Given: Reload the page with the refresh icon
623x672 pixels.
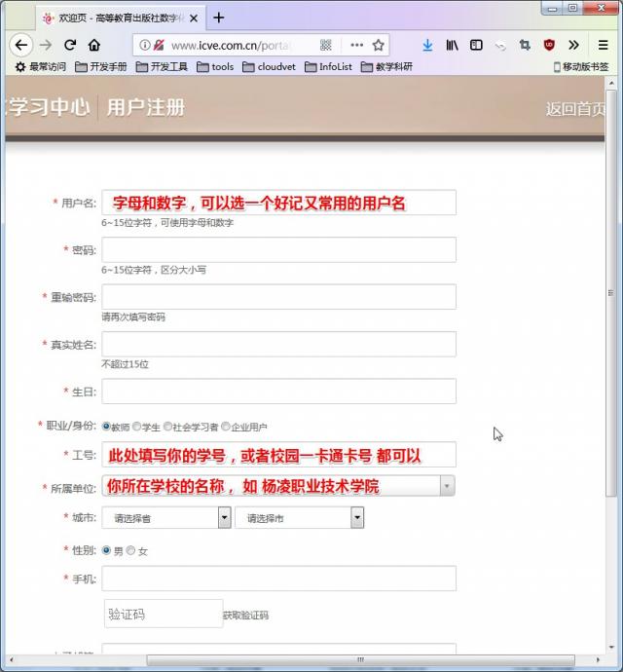Looking at the screenshot, I should (x=70, y=45).
